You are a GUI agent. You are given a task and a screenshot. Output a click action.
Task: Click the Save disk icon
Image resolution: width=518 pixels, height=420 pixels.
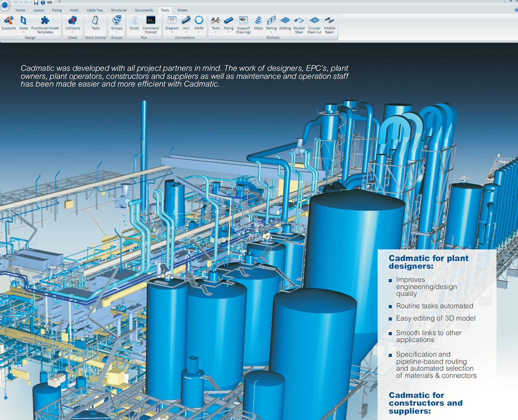click(x=37, y=3)
